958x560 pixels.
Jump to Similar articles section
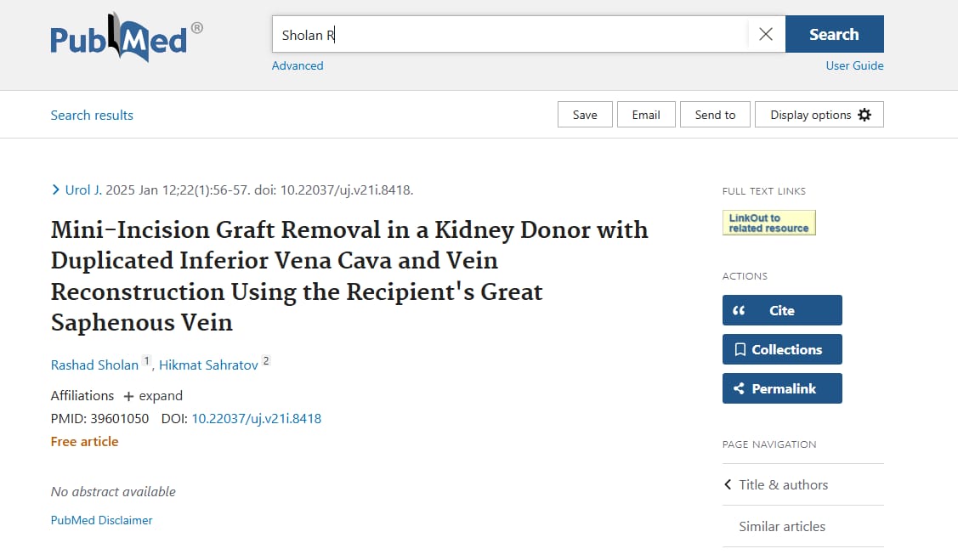781,526
